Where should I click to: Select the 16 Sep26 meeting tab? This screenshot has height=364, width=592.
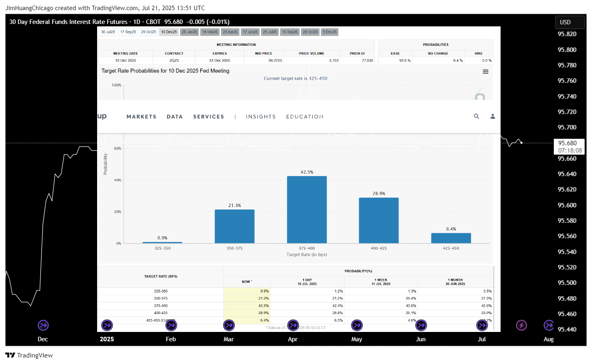(x=290, y=32)
